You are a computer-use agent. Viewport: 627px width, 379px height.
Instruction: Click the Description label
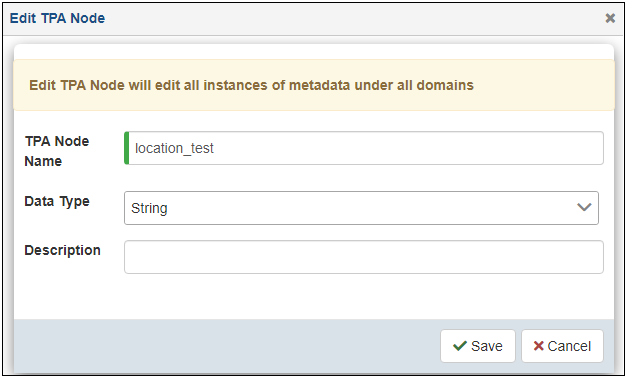62,250
